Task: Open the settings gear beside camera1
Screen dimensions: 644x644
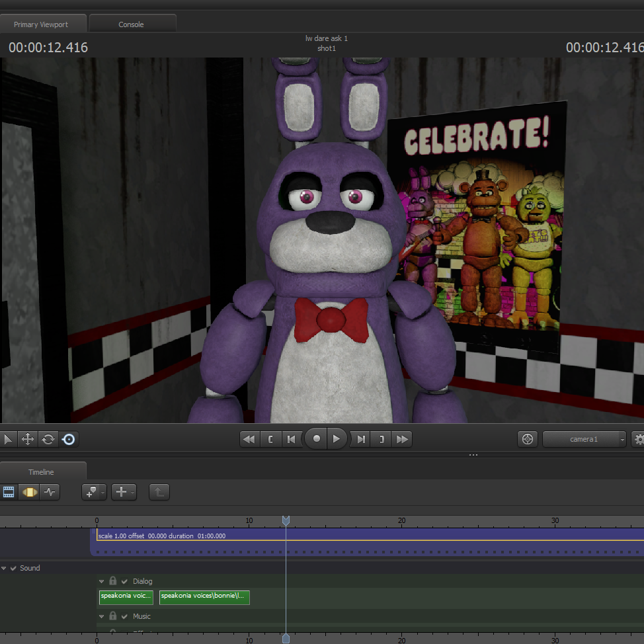Action: pos(639,439)
